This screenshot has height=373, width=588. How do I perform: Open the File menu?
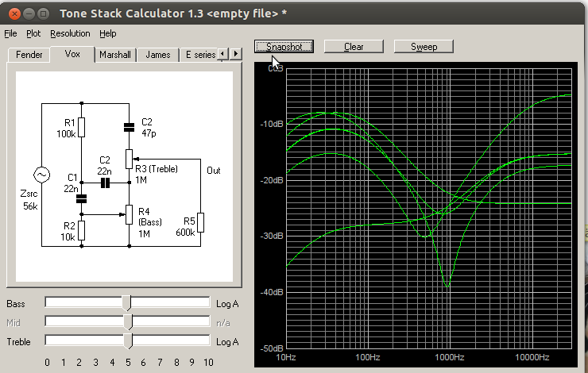(10, 33)
